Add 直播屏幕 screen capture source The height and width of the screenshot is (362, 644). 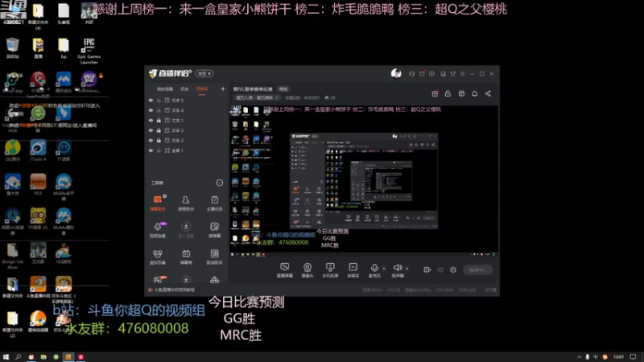[285, 270]
